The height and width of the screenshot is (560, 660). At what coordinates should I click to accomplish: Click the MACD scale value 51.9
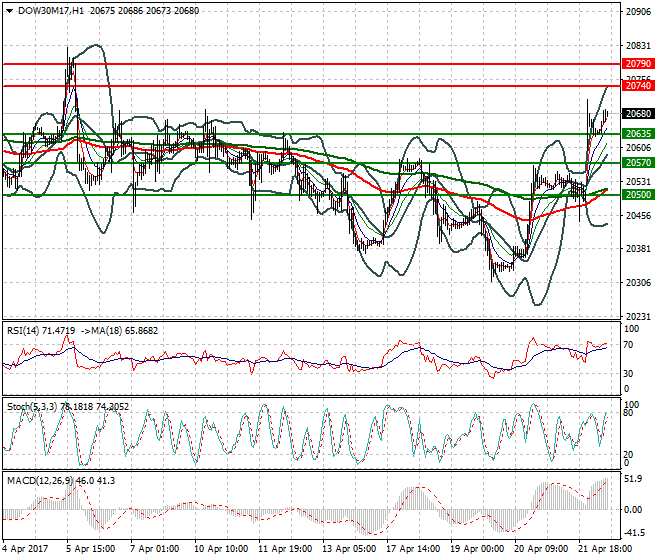[633, 479]
